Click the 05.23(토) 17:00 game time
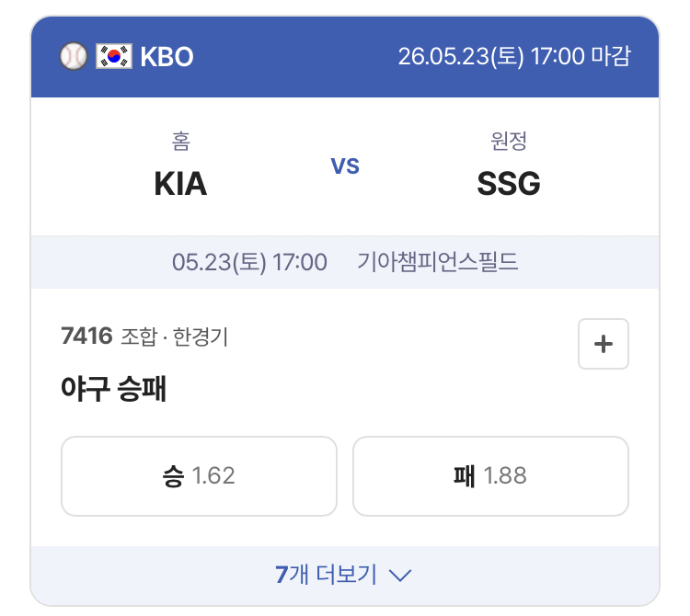The image size is (690, 616). coord(249,263)
